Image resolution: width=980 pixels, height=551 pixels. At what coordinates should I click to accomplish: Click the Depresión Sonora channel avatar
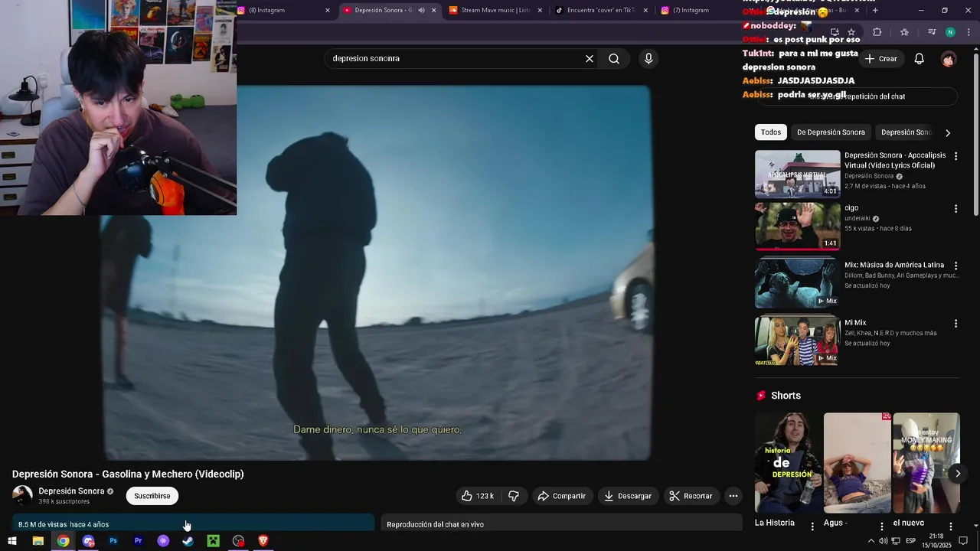coord(22,496)
